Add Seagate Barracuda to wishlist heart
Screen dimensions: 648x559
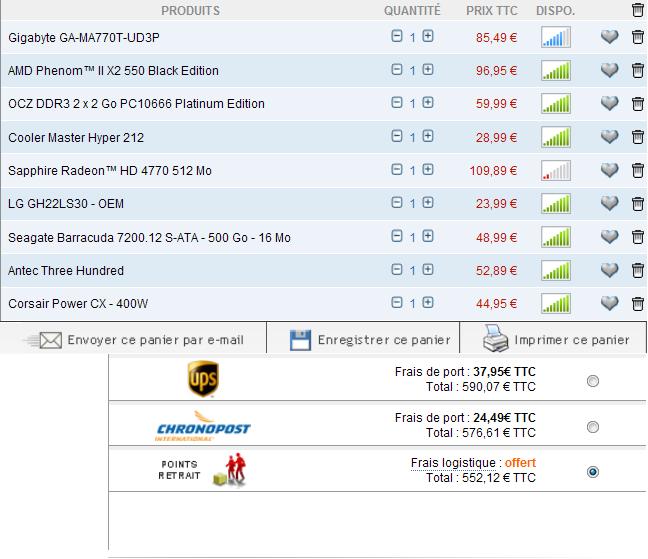point(609,237)
